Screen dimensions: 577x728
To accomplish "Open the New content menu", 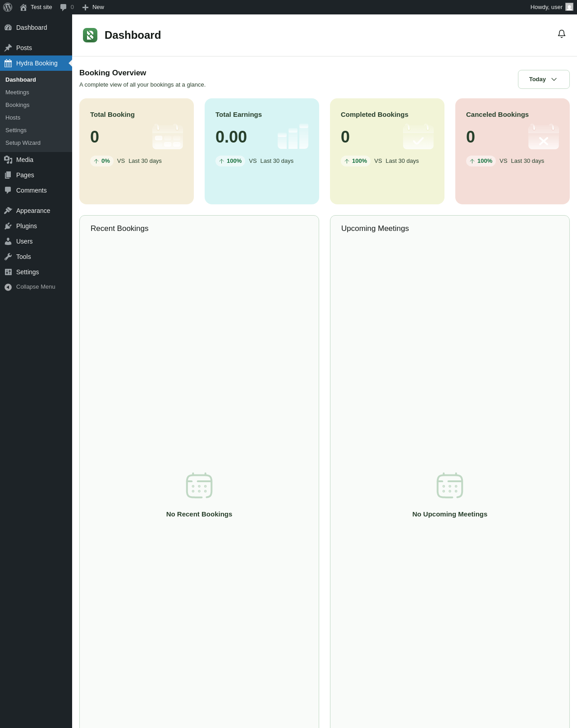I will click(93, 7).
